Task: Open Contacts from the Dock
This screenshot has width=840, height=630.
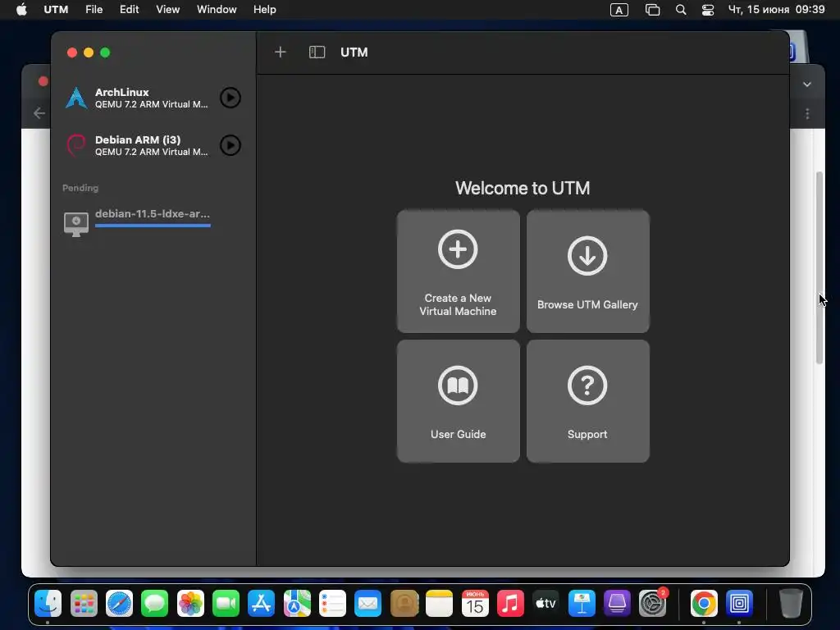Action: (x=404, y=604)
